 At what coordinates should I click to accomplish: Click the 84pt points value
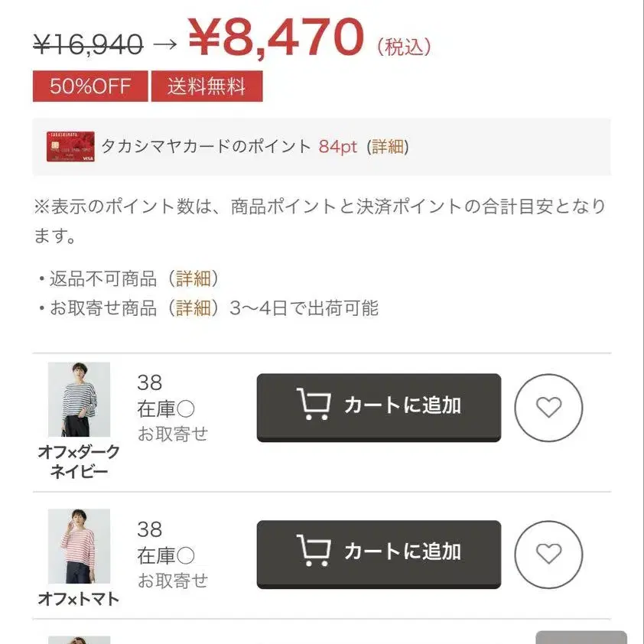(338, 147)
